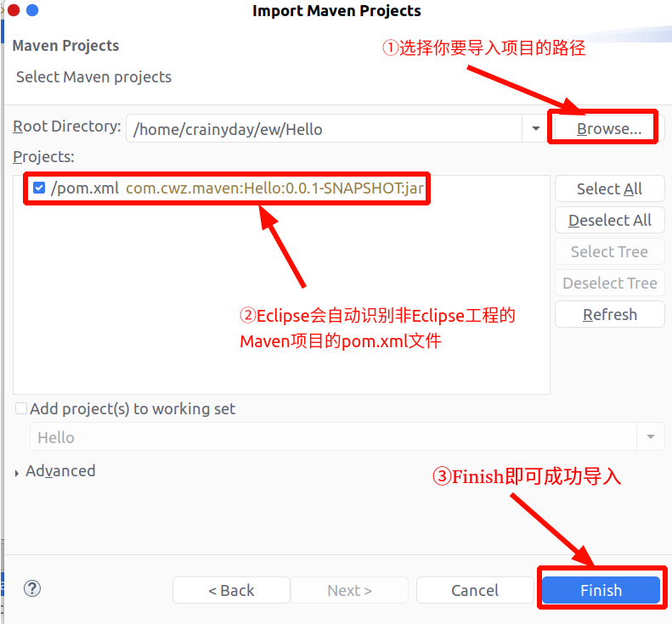Expand the Advanced section
This screenshot has width=672, height=624.
pos(16,473)
